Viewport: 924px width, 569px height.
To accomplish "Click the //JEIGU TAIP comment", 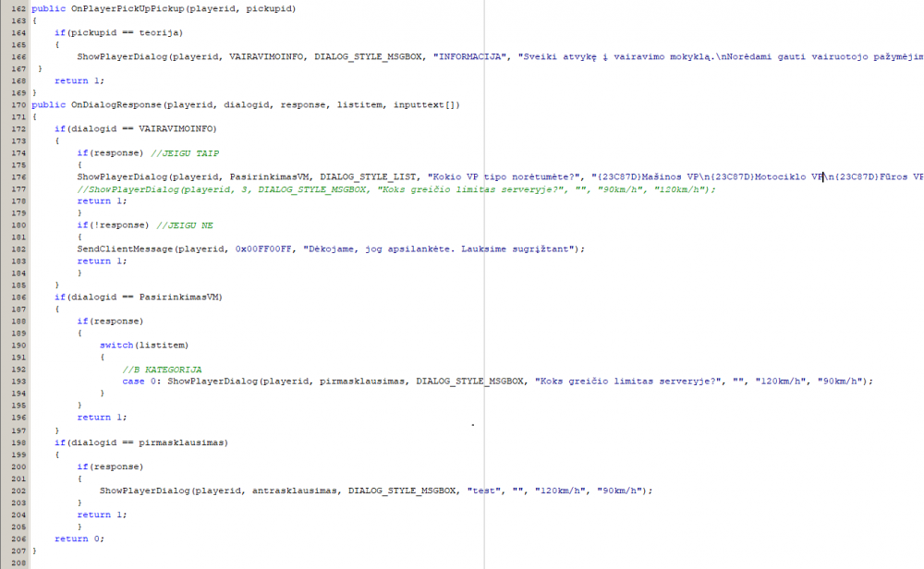I will 185,153.
